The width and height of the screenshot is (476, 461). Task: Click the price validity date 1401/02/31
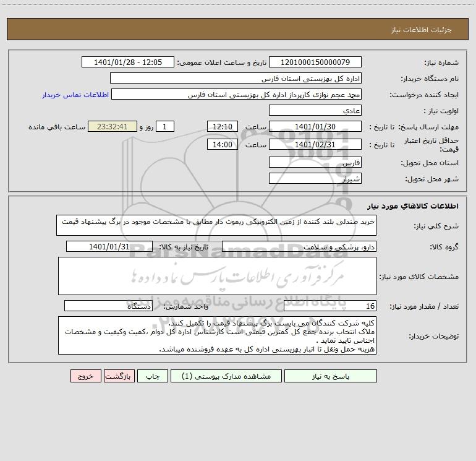pyautogui.click(x=315, y=144)
